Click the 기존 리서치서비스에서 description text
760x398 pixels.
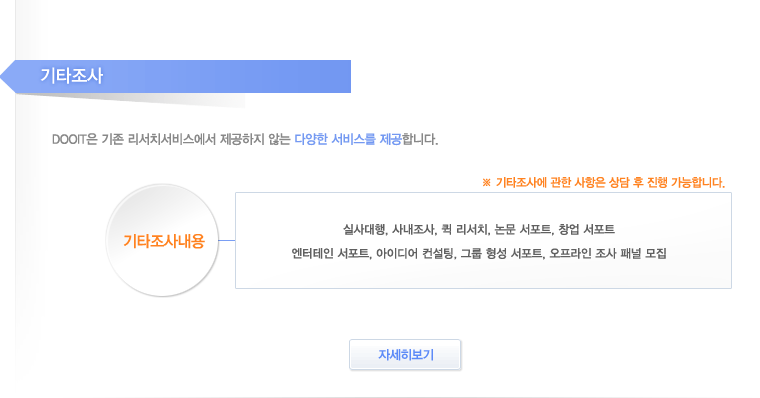(x=158, y=140)
